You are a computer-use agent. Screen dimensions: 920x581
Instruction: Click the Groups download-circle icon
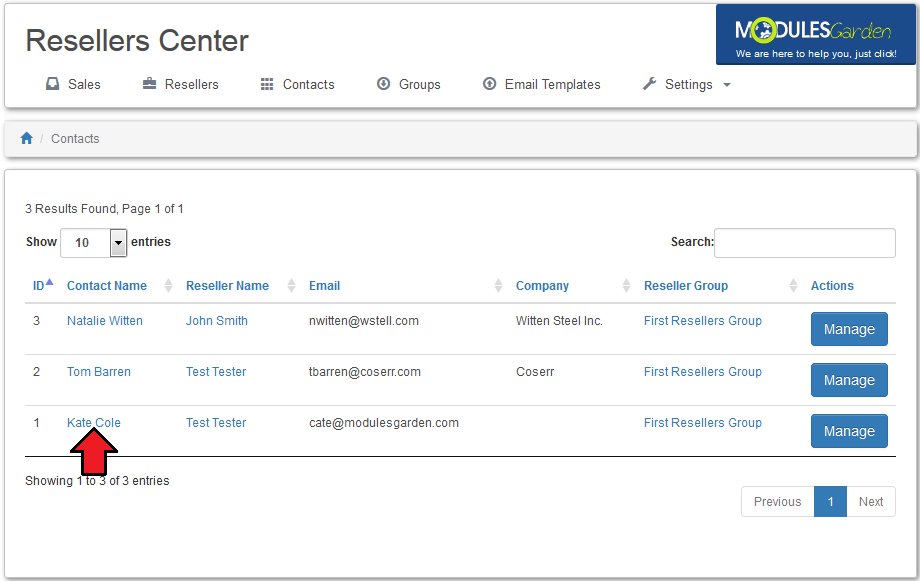click(x=383, y=84)
